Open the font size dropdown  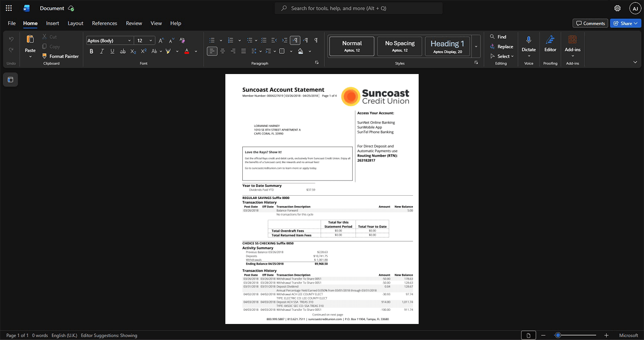[x=151, y=41]
